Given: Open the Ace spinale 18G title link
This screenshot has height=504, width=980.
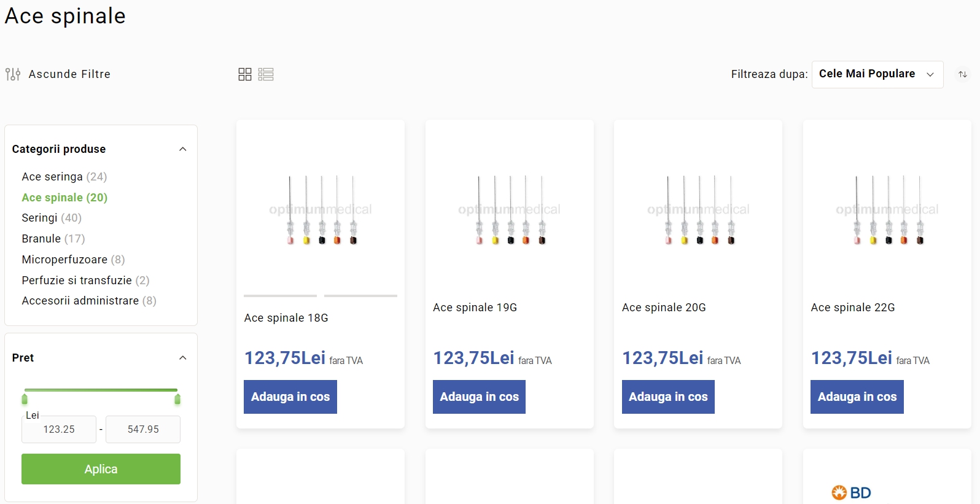Looking at the screenshot, I should 286,318.
